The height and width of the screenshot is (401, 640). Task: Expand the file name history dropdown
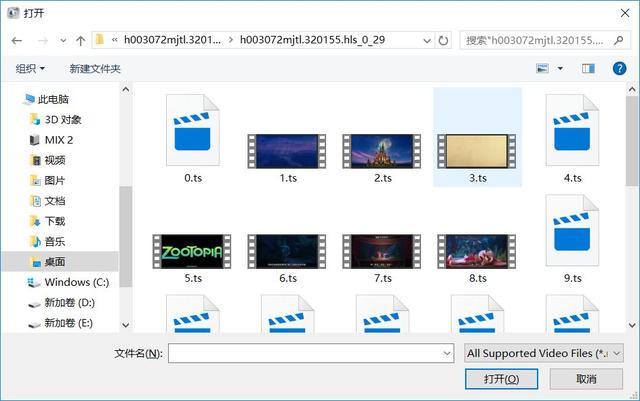(447, 353)
